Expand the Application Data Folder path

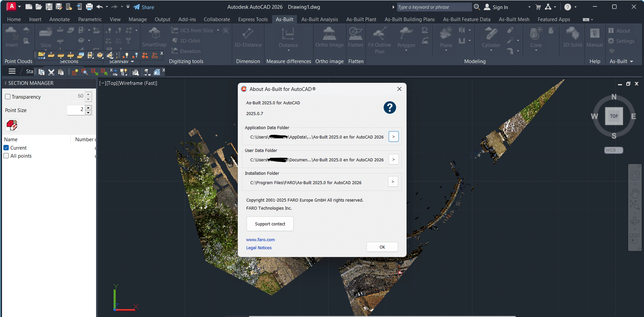coord(393,137)
